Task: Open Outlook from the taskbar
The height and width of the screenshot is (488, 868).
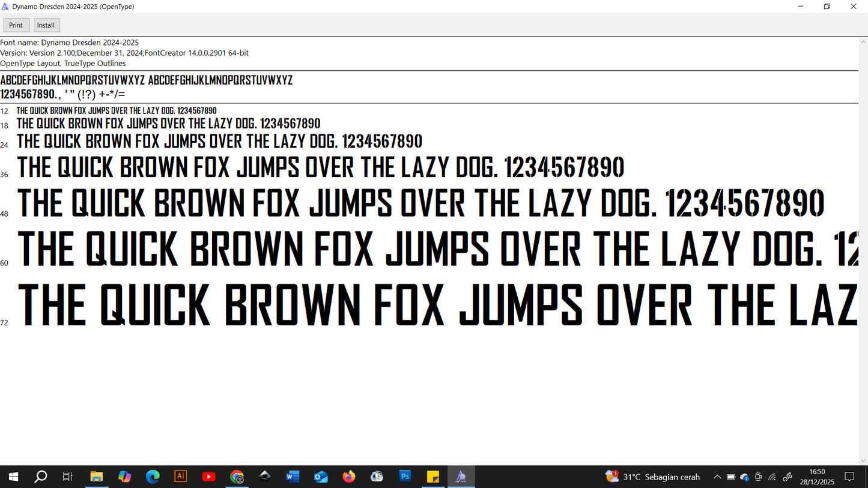Action: coord(321,477)
